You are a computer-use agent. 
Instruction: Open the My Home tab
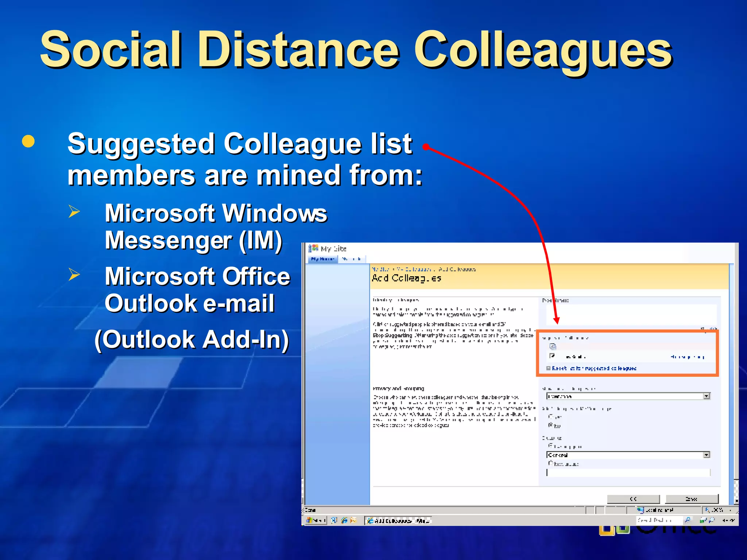pyautogui.click(x=323, y=259)
